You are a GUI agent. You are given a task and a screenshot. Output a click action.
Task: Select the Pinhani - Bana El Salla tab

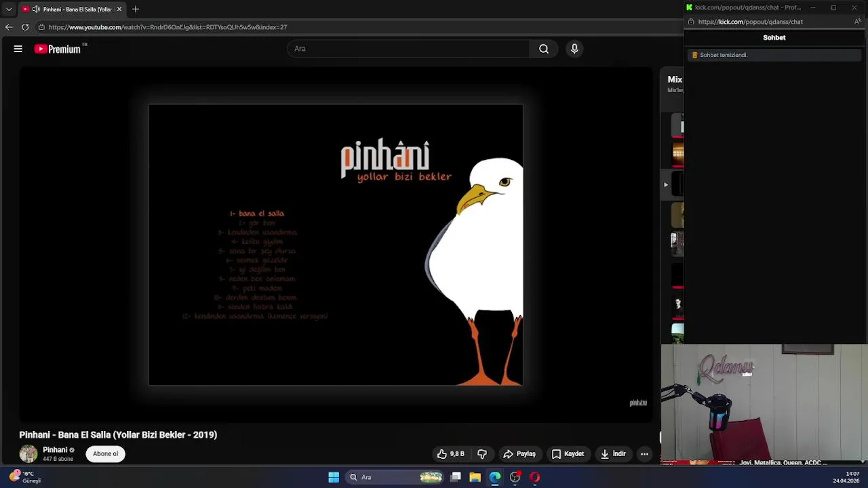pos(72,9)
